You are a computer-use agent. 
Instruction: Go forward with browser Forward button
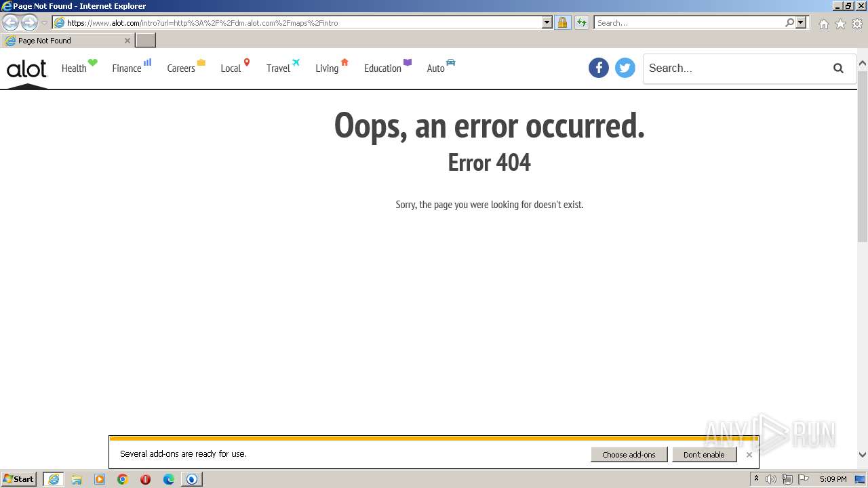click(x=29, y=22)
